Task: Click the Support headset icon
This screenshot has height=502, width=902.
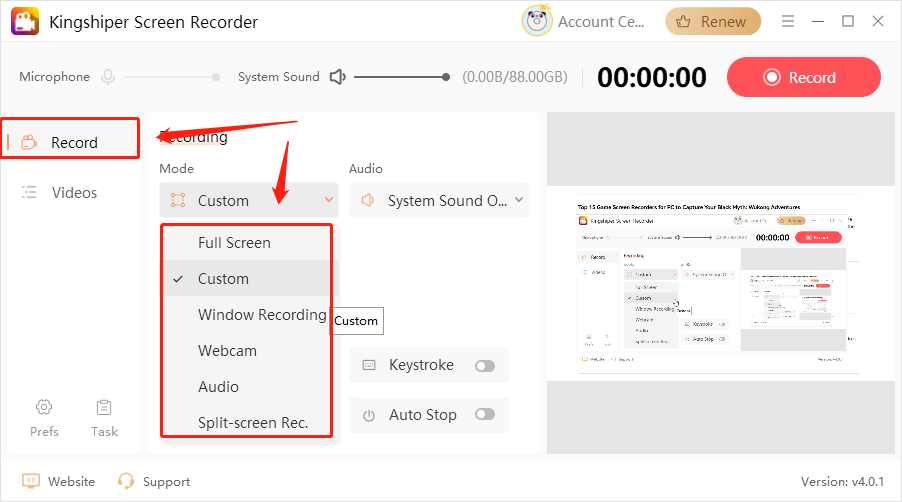Action: click(125, 481)
